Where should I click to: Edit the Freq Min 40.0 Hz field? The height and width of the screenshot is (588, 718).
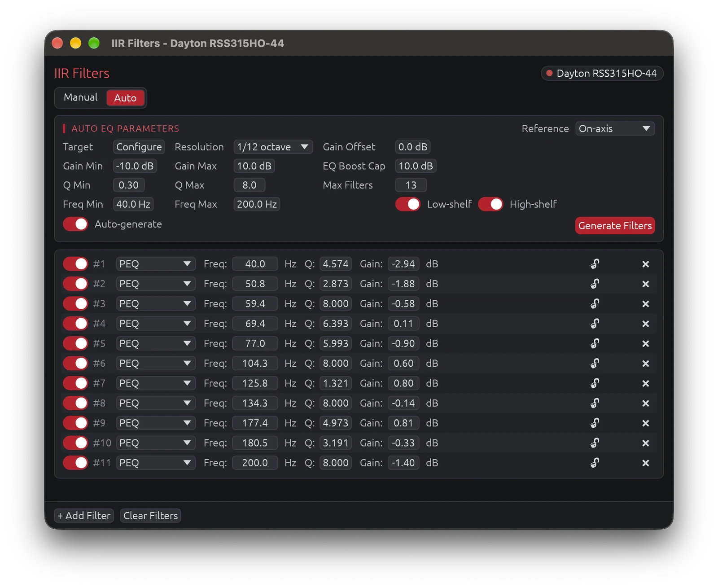pos(133,204)
